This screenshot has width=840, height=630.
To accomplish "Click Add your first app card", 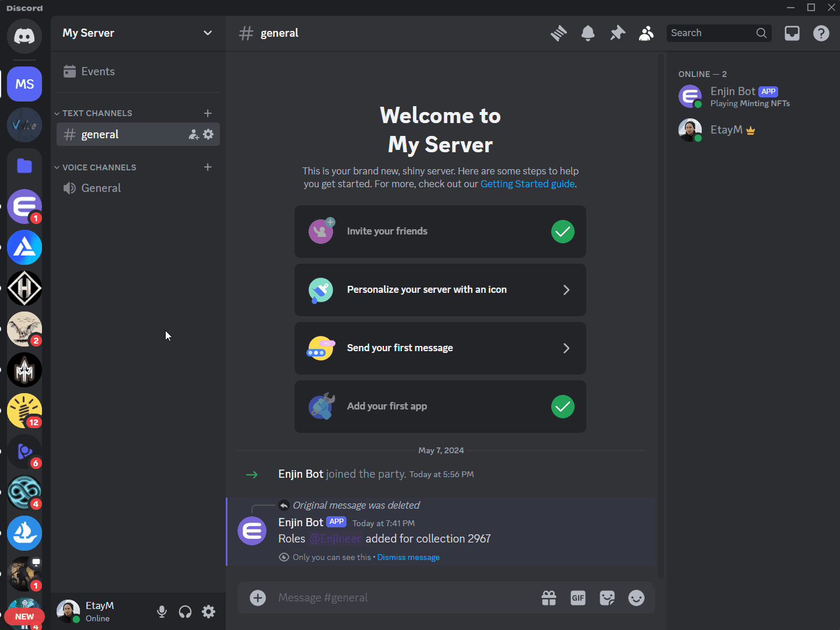I will [440, 407].
